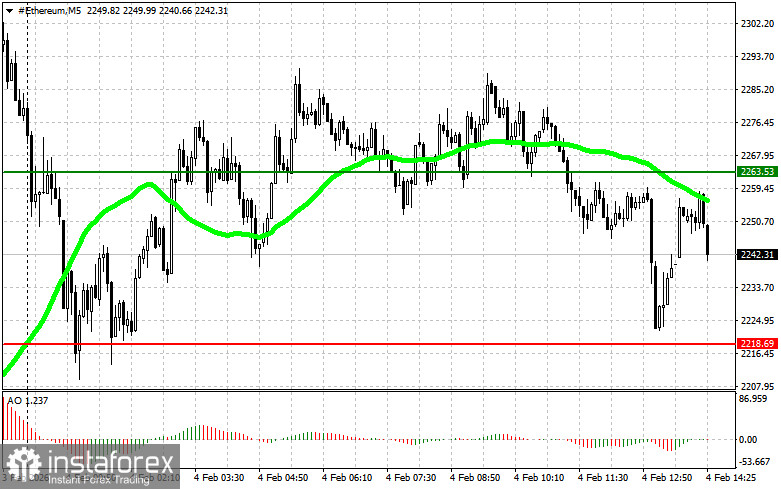The height and width of the screenshot is (489, 781).
Task: Click price scale value 2224.95
Action: tap(757, 320)
